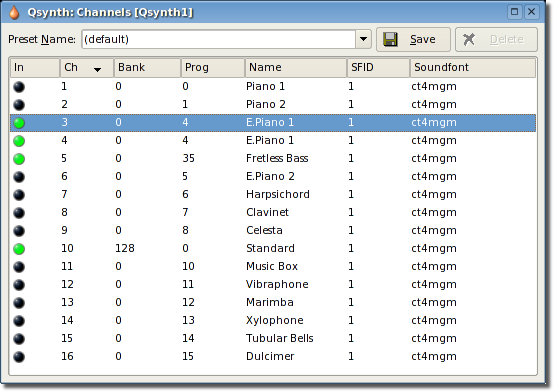Click the ct4mgm soundfont in Piano 1 row
Viewport: 554px width, 392px height.
tap(434, 87)
